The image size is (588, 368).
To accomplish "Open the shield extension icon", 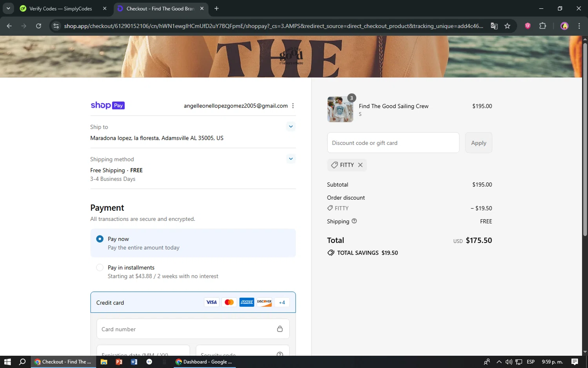I will (528, 26).
